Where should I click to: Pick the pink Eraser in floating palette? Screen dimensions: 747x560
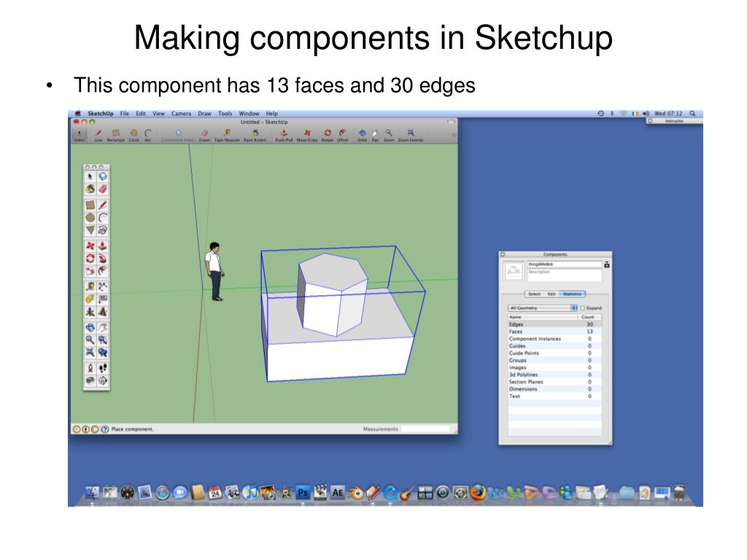tap(103, 189)
